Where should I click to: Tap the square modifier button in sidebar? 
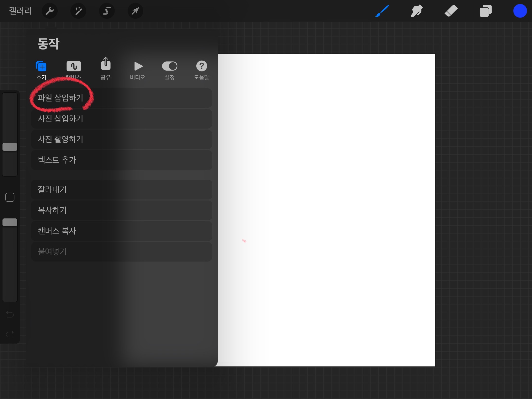(10, 197)
